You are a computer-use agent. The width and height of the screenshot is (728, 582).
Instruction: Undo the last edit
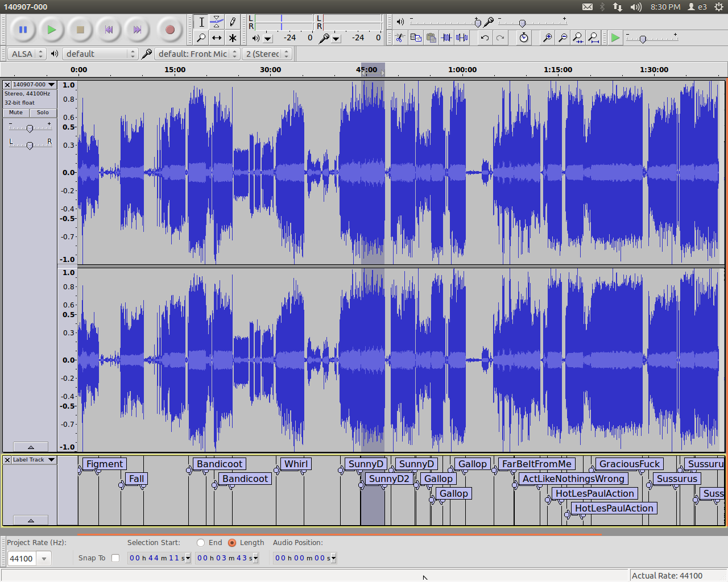coord(485,38)
